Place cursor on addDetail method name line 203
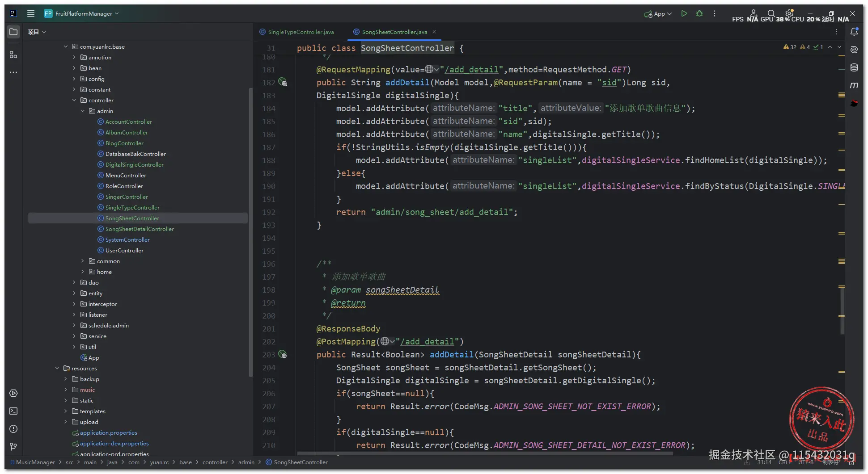The height and width of the screenshot is (474, 868). pos(451,354)
